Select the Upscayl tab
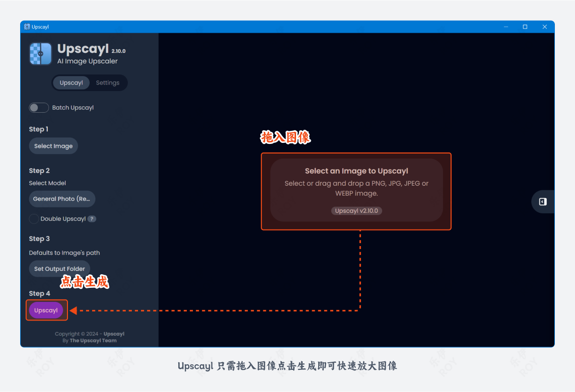 [x=71, y=83]
